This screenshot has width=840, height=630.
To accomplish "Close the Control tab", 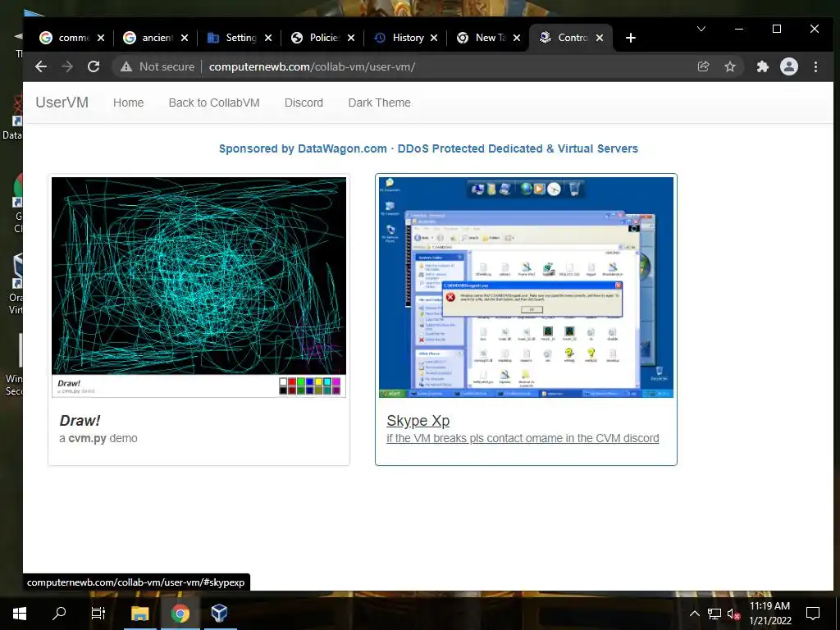I will 600,38.
